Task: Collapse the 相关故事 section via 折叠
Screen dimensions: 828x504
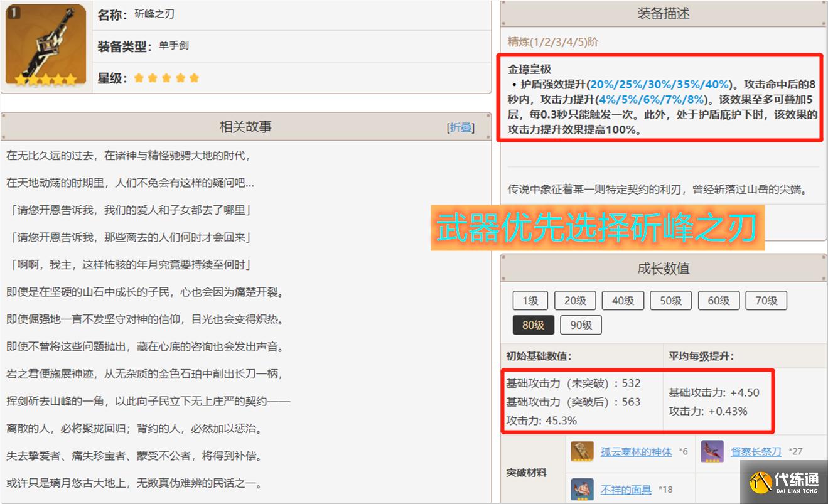Action: point(461,127)
